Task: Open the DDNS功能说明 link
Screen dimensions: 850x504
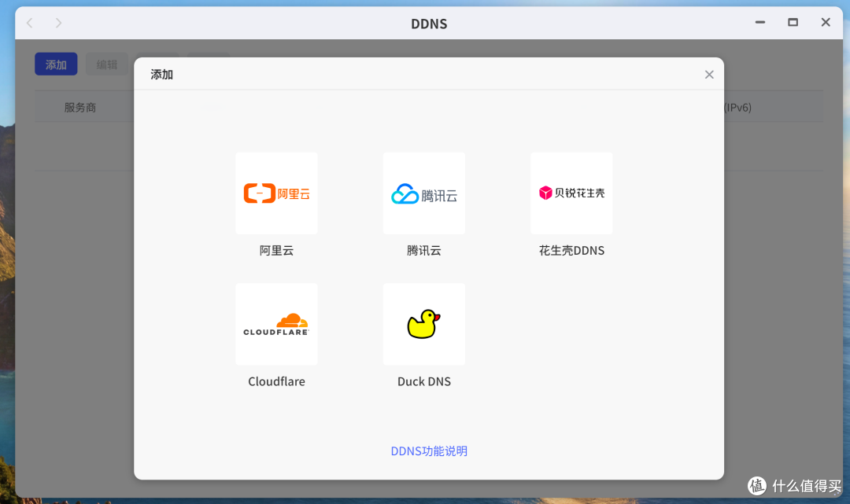Action: coord(429,451)
